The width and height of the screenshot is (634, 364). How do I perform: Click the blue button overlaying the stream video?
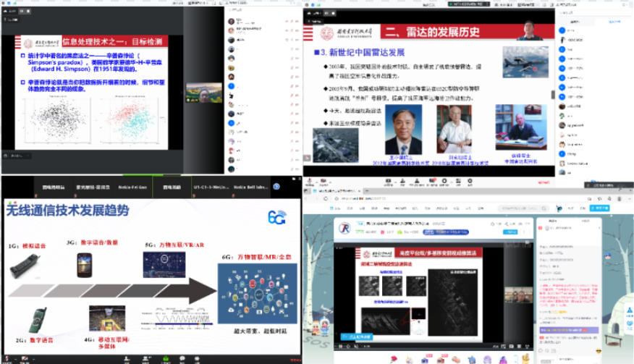(x=358, y=336)
